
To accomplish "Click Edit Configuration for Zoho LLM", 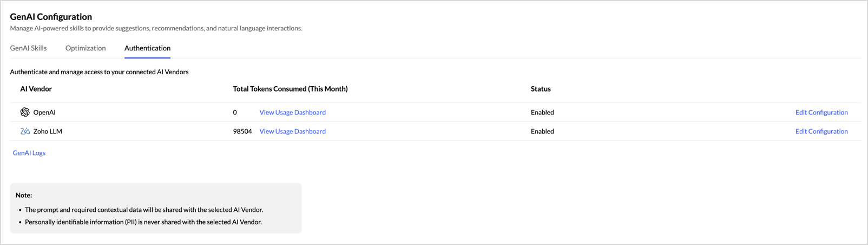I will coord(821,131).
